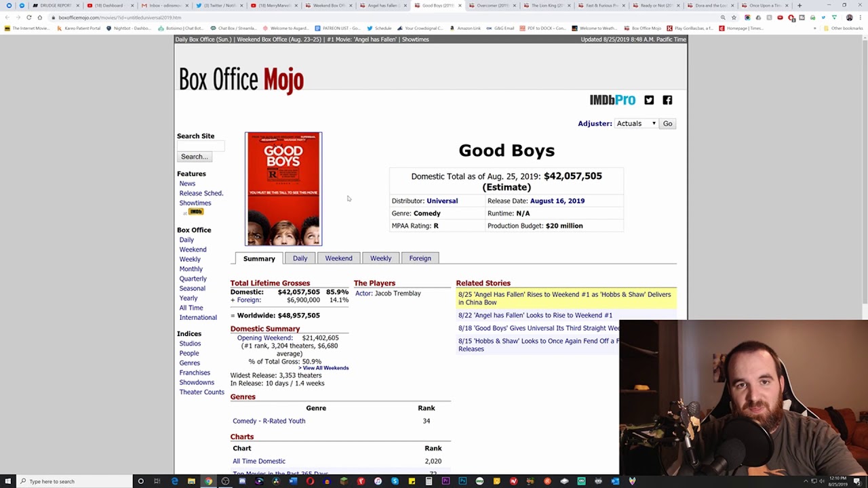
Task: Select the Summary tab
Action: pyautogui.click(x=259, y=258)
